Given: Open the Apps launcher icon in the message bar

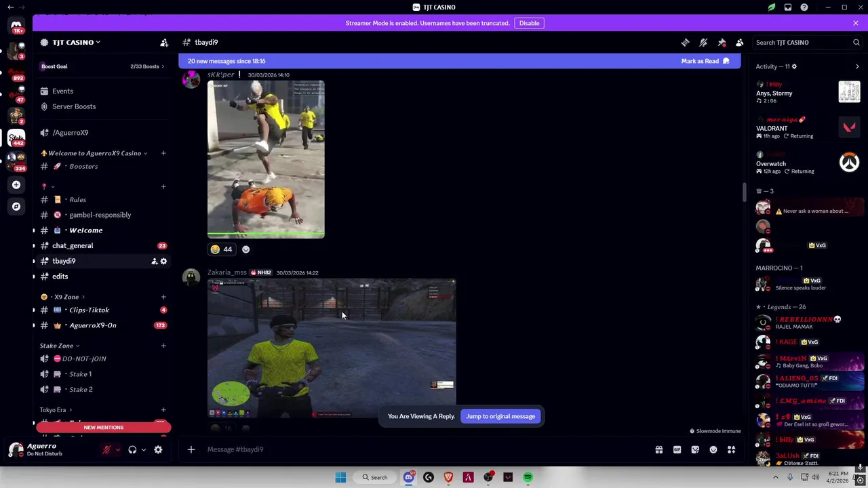Looking at the screenshot, I should 731,449.
